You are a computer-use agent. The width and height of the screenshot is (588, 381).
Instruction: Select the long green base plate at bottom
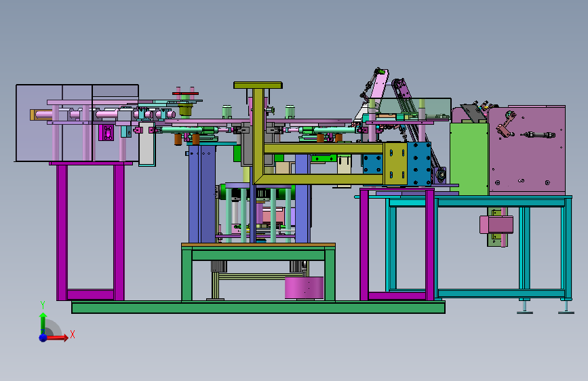[258, 308]
